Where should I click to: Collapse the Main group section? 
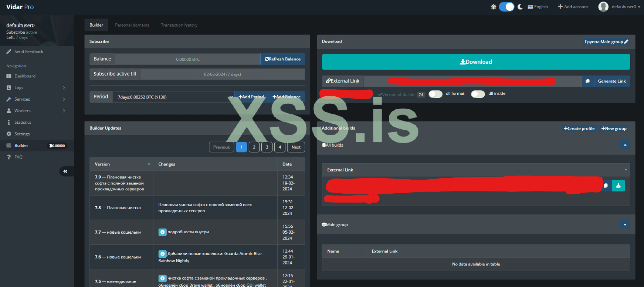tap(625, 225)
